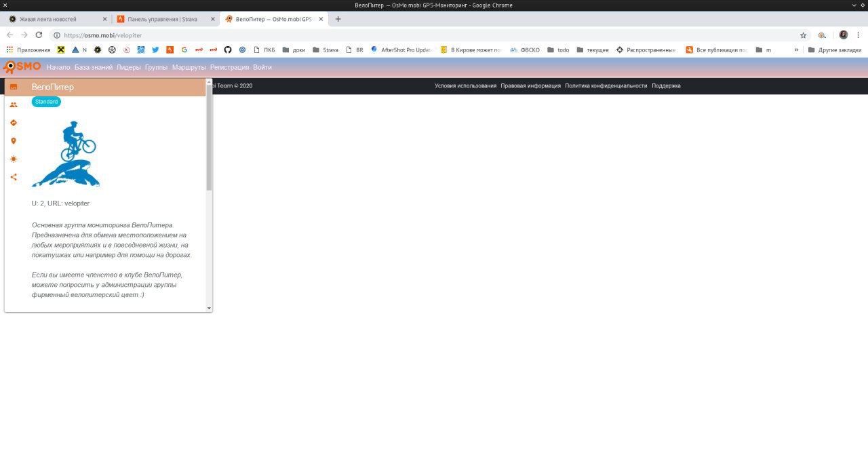The width and height of the screenshot is (868, 472).
Task: Go to the Регистрация page
Action: click(229, 67)
